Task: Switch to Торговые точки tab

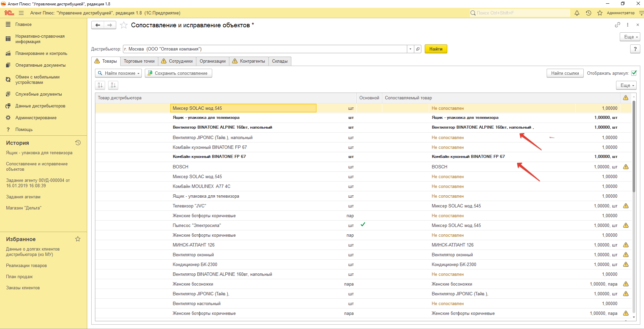Action: click(x=139, y=61)
